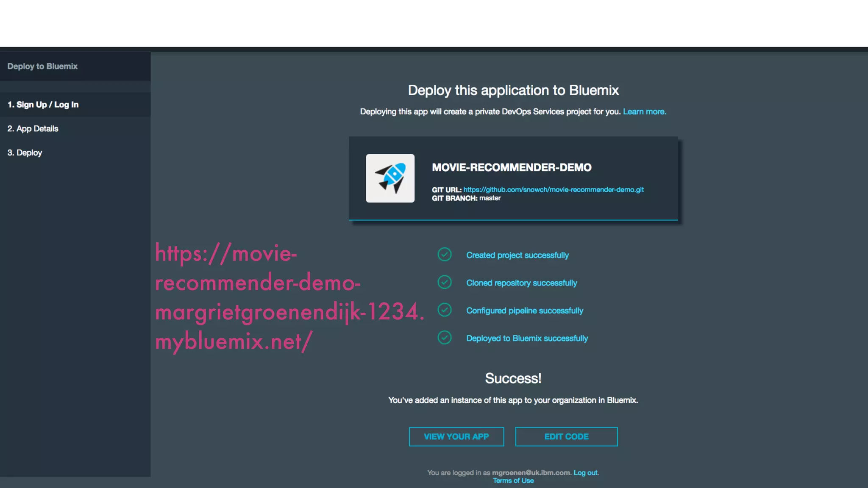Open the Learn more link
Viewport: 868px width, 488px height.
[x=644, y=112]
